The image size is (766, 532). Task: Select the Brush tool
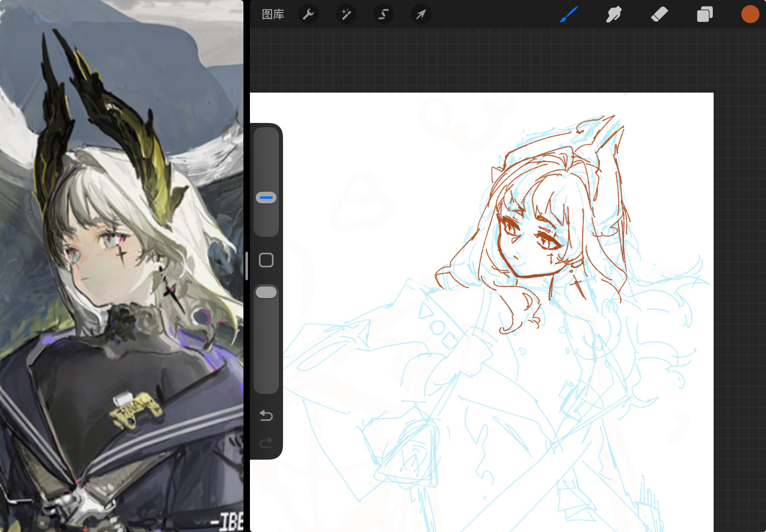(x=568, y=14)
